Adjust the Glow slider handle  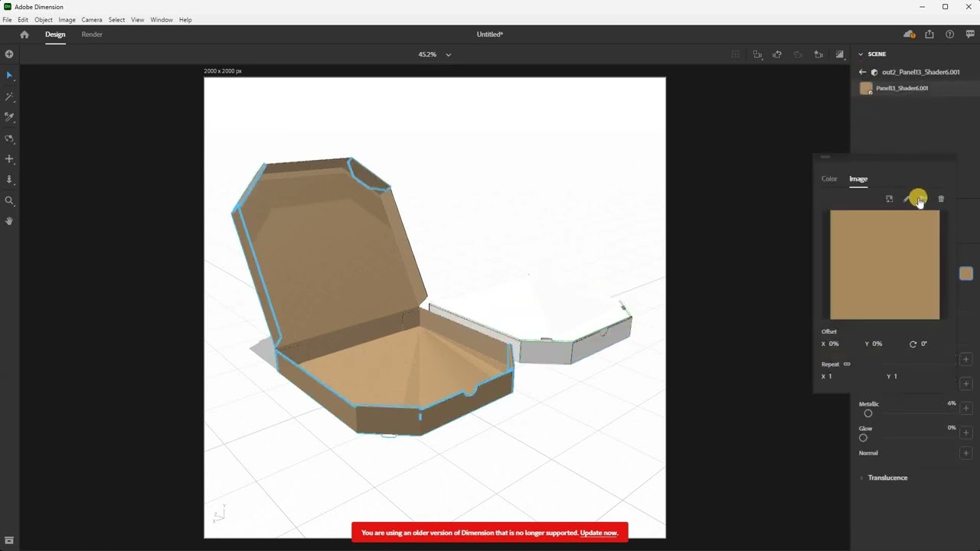(864, 438)
